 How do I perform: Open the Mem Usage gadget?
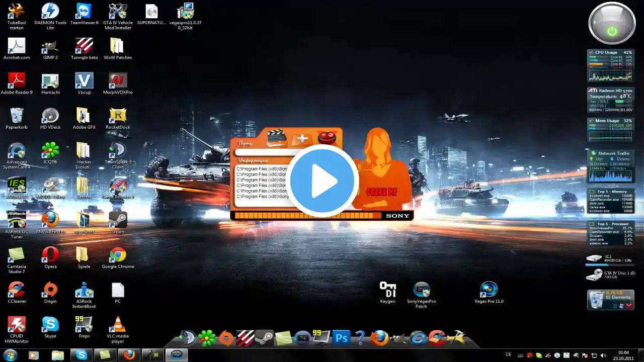tap(611, 130)
